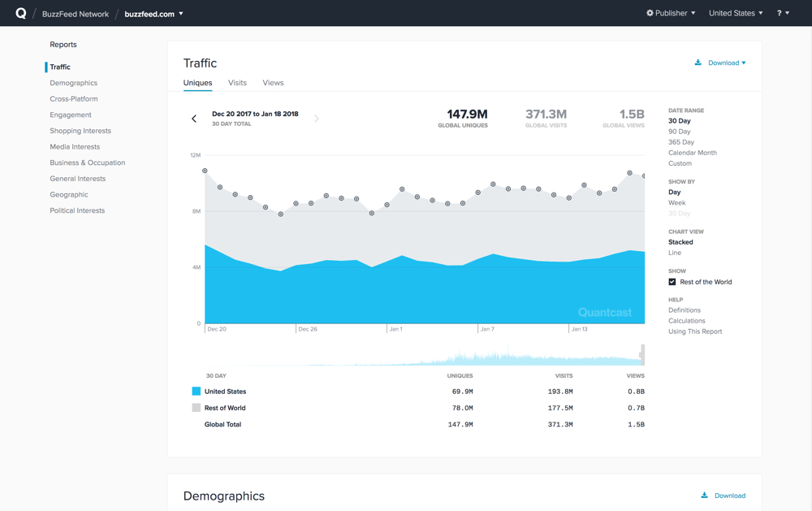This screenshot has height=511, width=812.
Task: Click the Quantcast Q logo
Action: click(x=21, y=13)
